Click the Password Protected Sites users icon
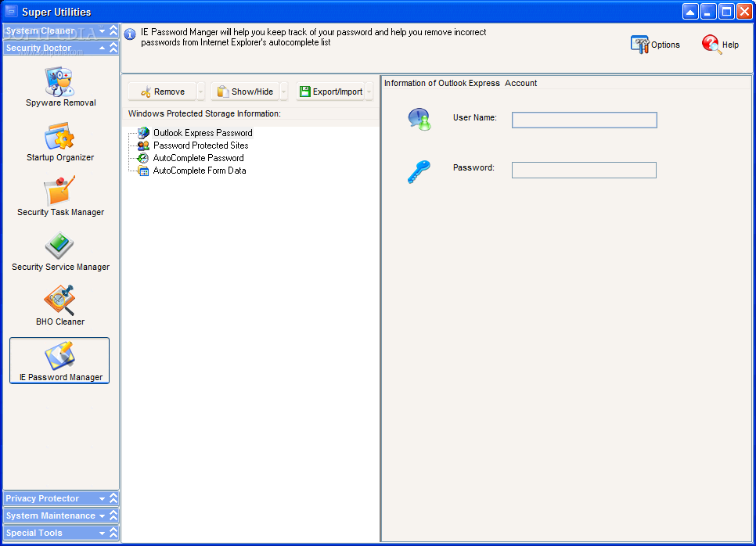 (143, 145)
